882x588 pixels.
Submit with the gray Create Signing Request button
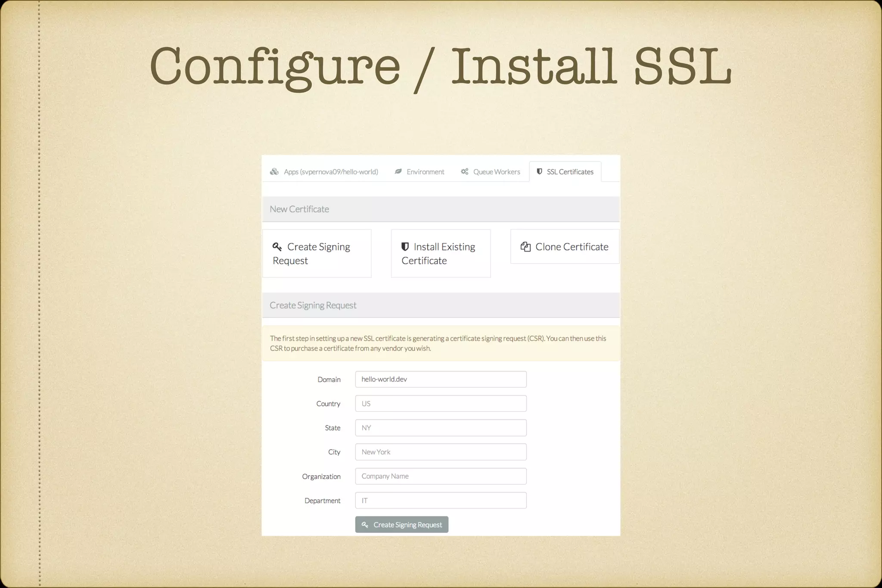402,525
